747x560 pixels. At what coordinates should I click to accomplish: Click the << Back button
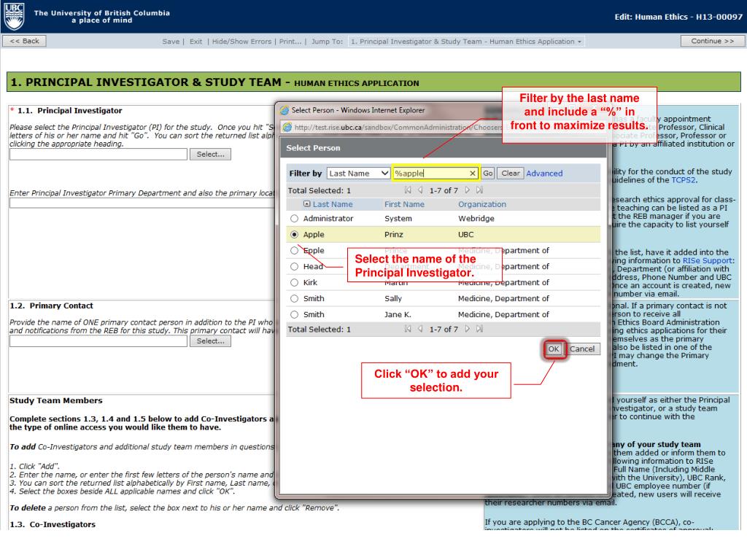coord(24,41)
